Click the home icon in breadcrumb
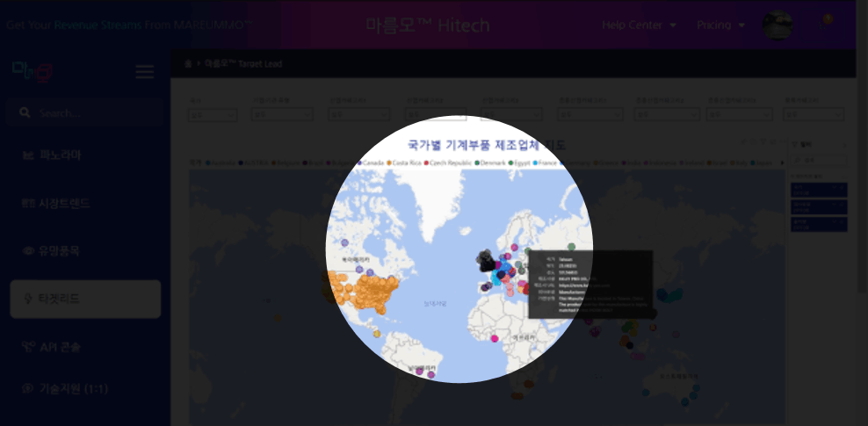 188,64
